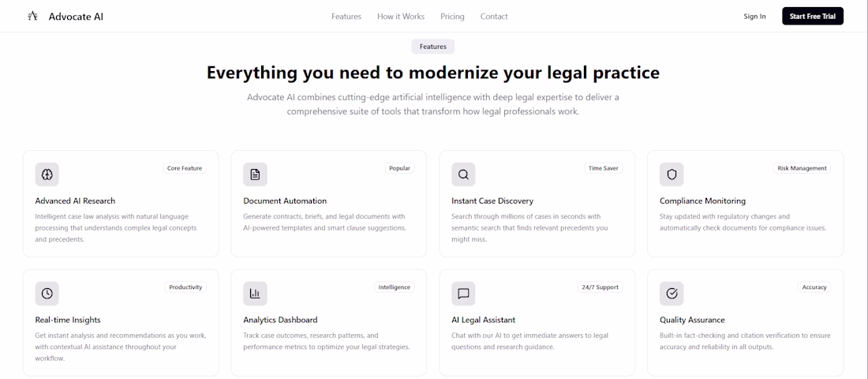The image size is (868, 379).
Task: Select the Core Feature badge
Action: tap(185, 168)
